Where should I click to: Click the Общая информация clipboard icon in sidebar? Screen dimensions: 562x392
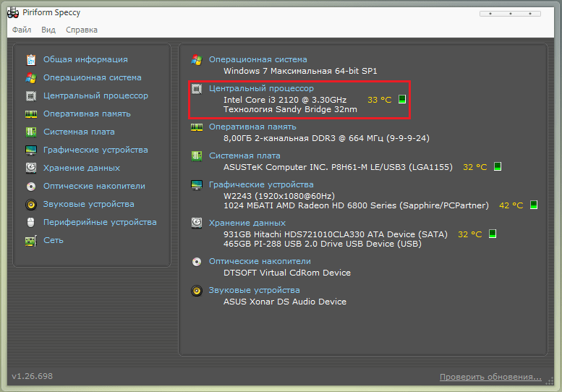[31, 60]
